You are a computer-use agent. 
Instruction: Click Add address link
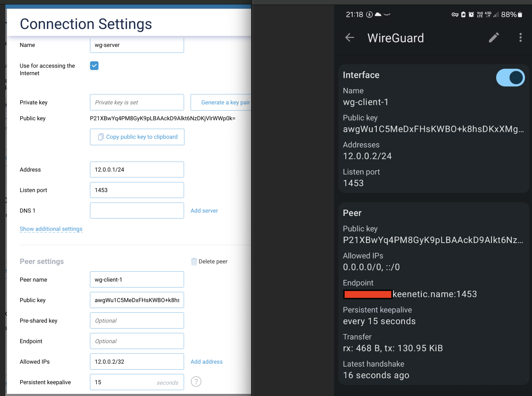click(x=206, y=362)
